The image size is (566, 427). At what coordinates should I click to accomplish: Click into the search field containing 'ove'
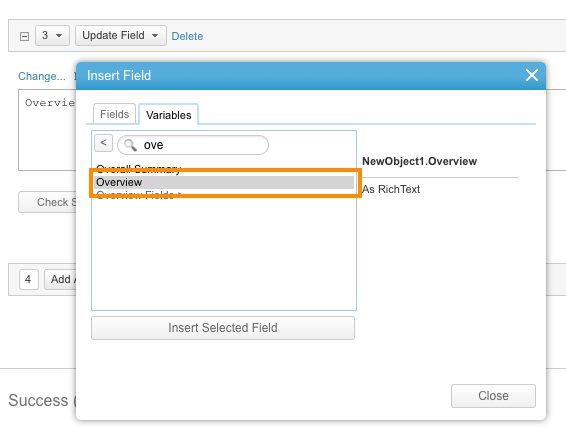[x=193, y=145]
